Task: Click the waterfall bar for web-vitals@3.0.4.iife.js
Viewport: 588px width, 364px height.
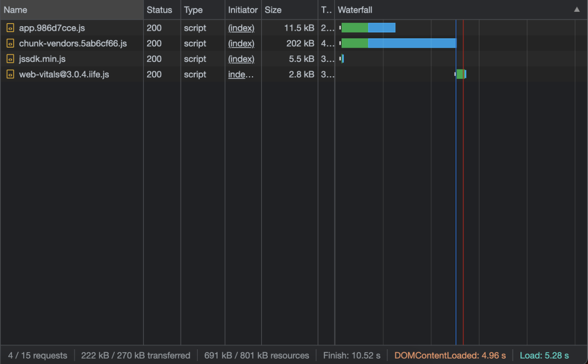Action: click(x=461, y=74)
